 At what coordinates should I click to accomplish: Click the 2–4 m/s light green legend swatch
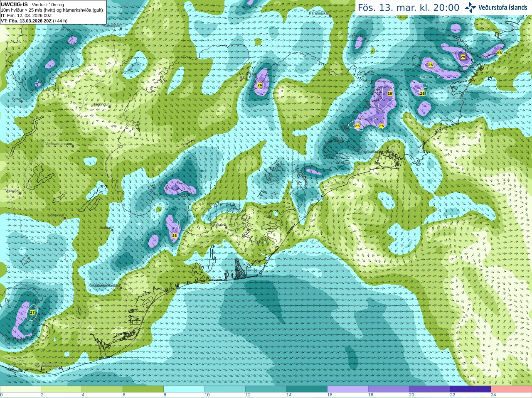pyautogui.click(x=61, y=389)
